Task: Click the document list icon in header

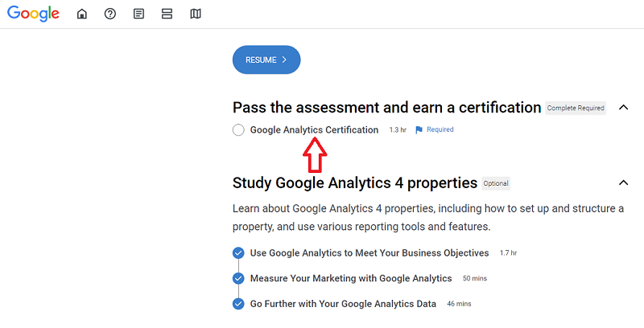Action: coord(138,14)
